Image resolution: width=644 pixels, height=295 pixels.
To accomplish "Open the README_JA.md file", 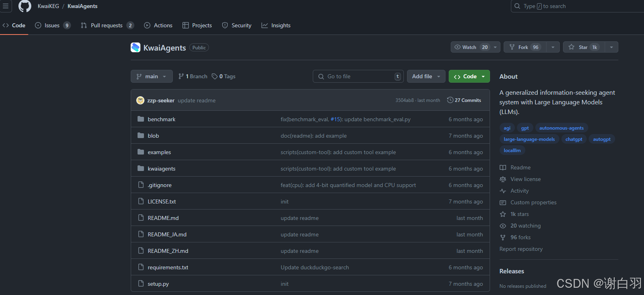I will pos(167,234).
